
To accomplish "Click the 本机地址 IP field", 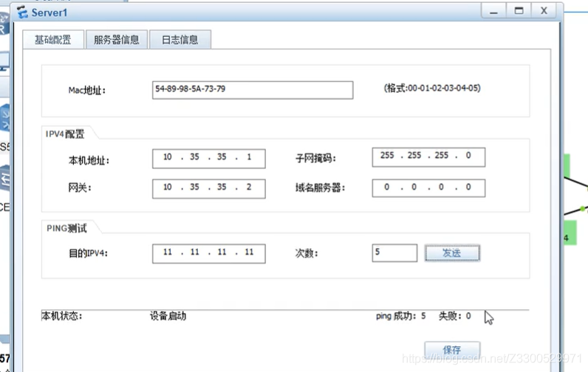I will [x=209, y=159].
